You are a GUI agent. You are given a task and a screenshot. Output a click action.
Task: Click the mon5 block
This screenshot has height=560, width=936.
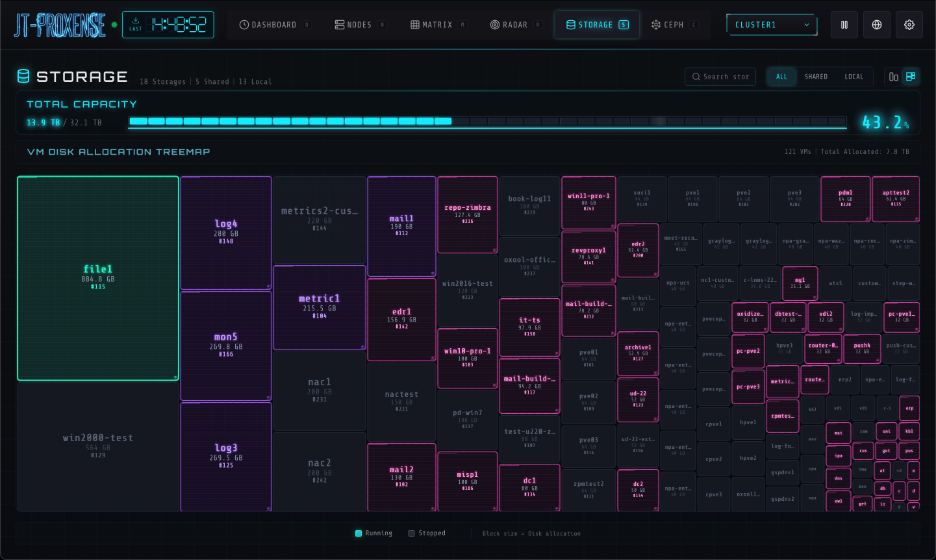(x=226, y=346)
